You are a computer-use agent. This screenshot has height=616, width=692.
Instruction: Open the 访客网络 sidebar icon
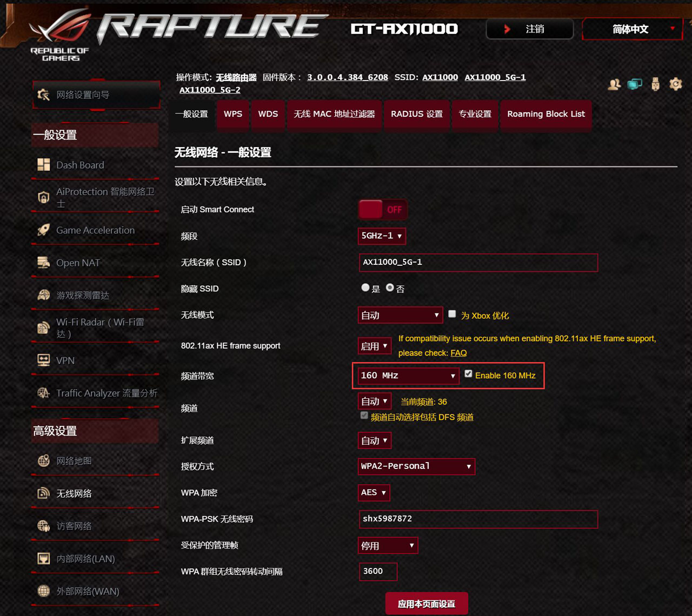pyautogui.click(x=44, y=526)
